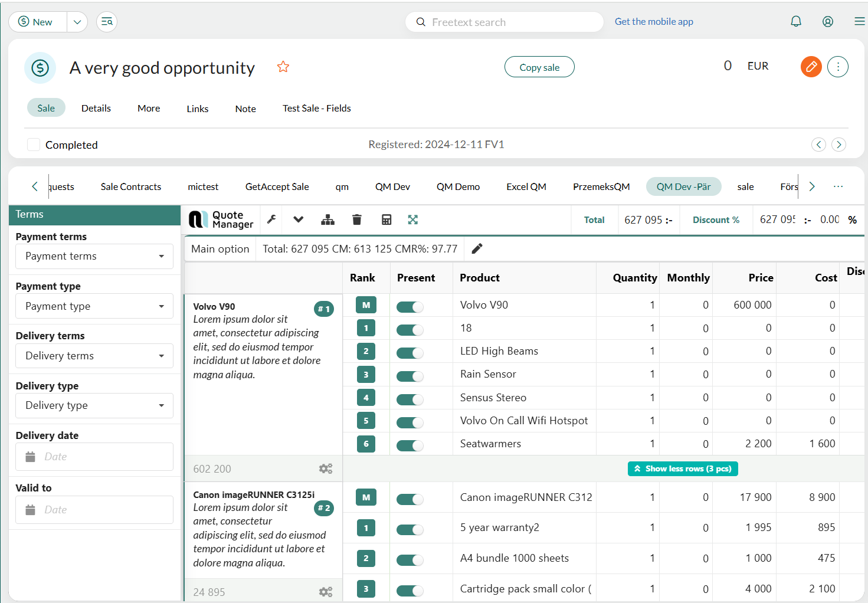Switch to the Details tab
The height and width of the screenshot is (603, 868).
pyautogui.click(x=96, y=108)
